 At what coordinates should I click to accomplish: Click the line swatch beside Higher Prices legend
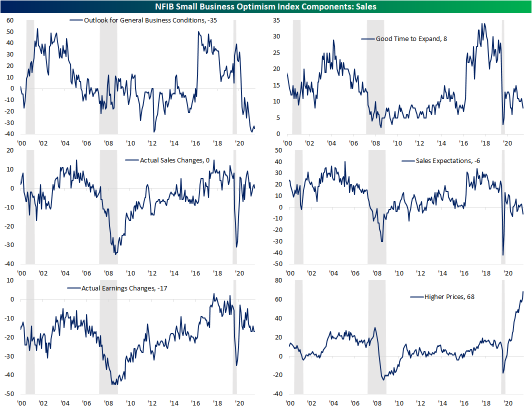[416, 297]
